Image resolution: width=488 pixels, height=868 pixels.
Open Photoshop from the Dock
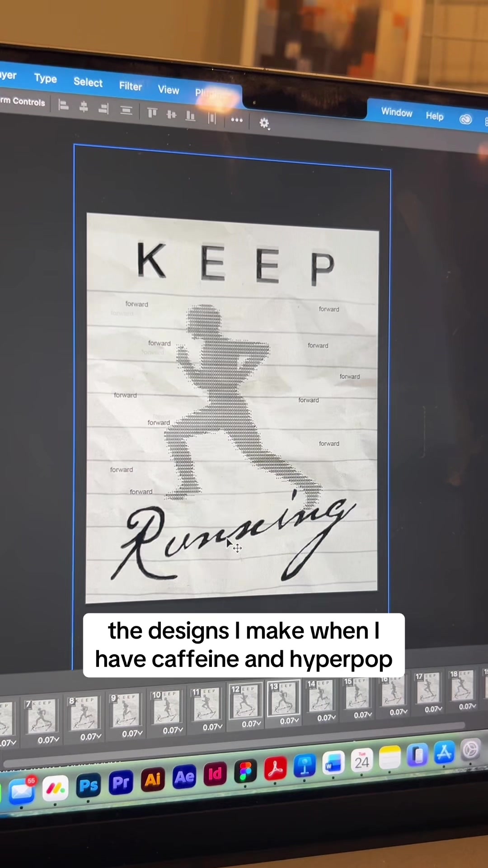[x=89, y=786]
